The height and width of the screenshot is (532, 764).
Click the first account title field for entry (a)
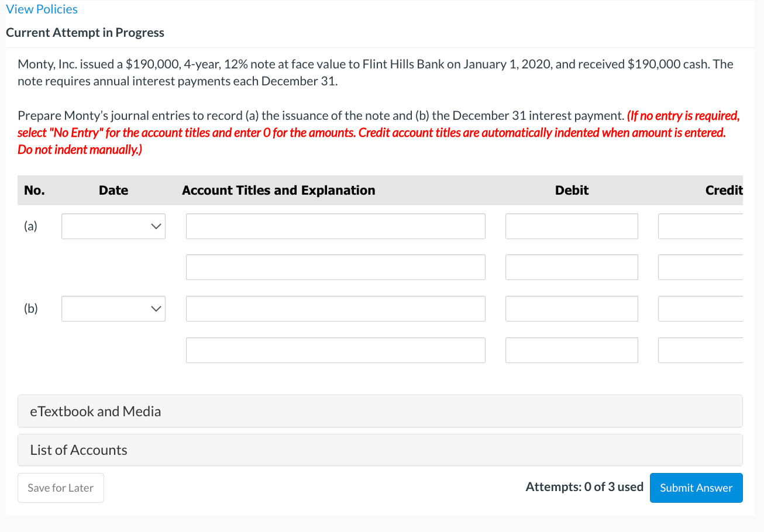[335, 226]
